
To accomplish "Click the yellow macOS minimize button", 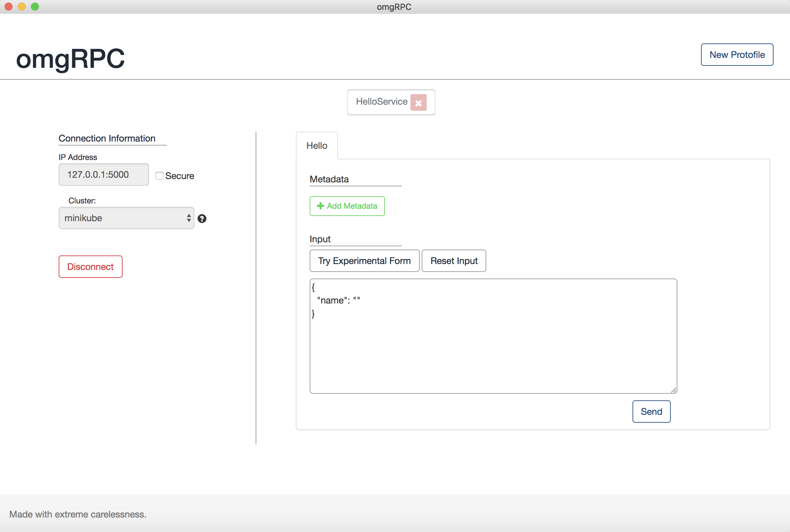I will pyautogui.click(x=22, y=7).
